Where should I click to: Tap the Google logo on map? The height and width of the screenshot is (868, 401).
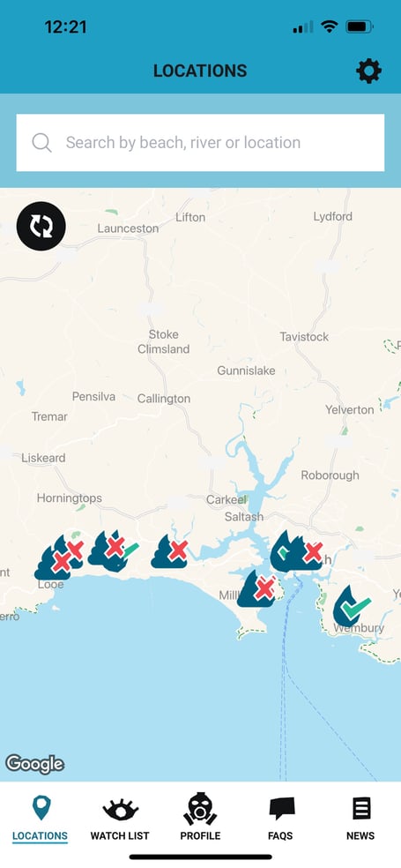[35, 765]
